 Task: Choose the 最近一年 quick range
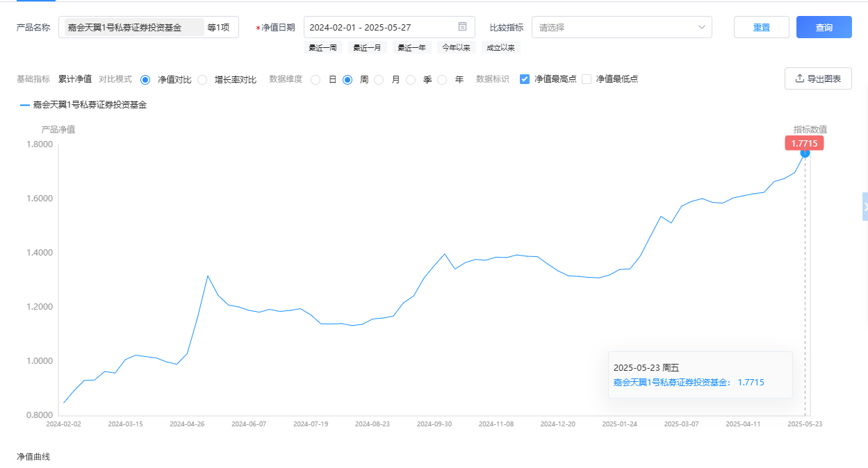tap(411, 48)
